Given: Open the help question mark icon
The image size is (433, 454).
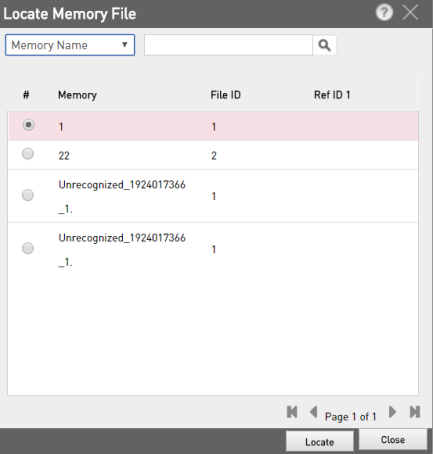Looking at the screenshot, I should pos(384,13).
